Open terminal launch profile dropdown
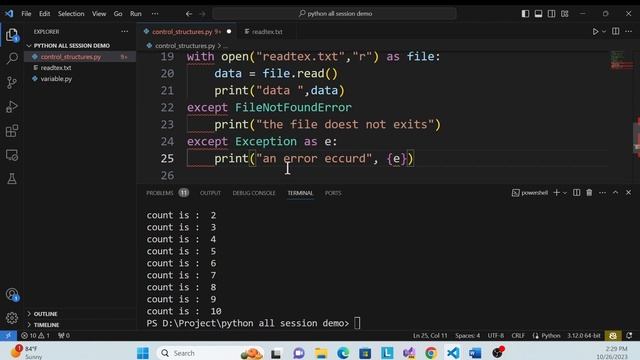Screen dimensions: 640x360 pyautogui.click(x=565, y=193)
